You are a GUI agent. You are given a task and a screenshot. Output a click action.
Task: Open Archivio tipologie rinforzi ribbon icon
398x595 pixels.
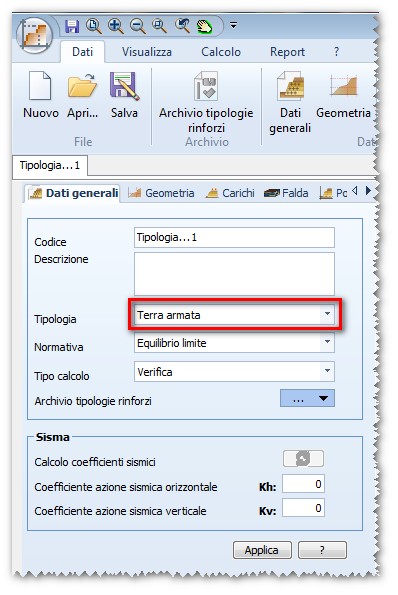pos(205,86)
